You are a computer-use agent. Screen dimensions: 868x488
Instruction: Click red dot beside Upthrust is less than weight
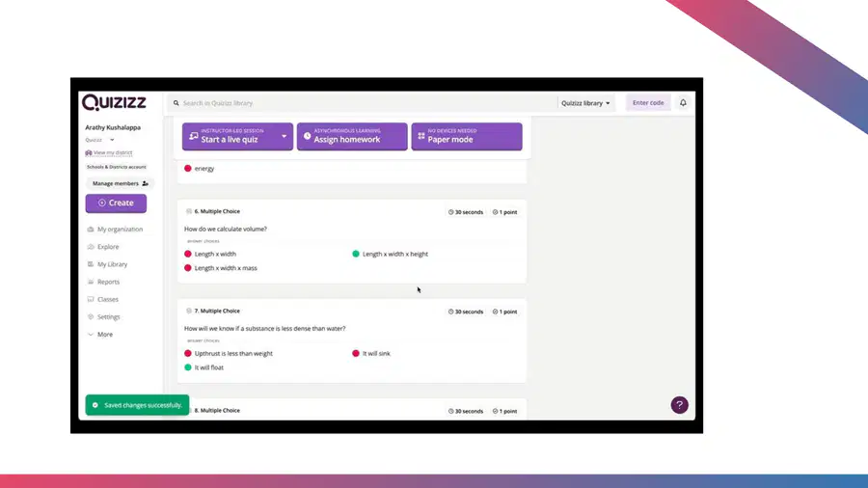[x=188, y=354]
